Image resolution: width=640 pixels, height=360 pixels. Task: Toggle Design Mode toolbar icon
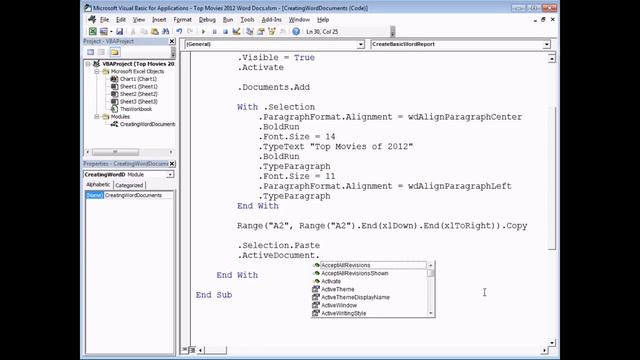coord(236,31)
